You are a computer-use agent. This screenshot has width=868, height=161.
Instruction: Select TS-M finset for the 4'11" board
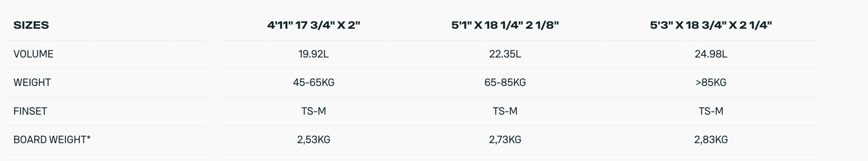314,111
